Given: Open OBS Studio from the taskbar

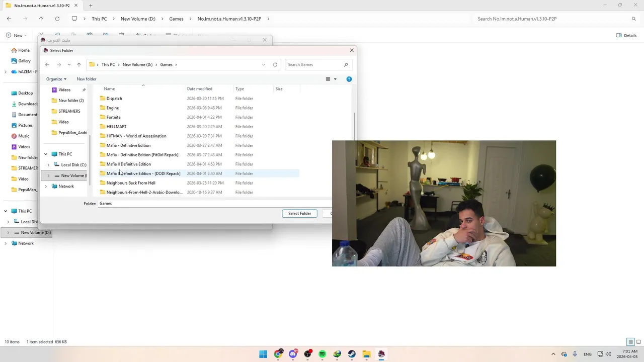Looking at the screenshot, I should point(307,354).
